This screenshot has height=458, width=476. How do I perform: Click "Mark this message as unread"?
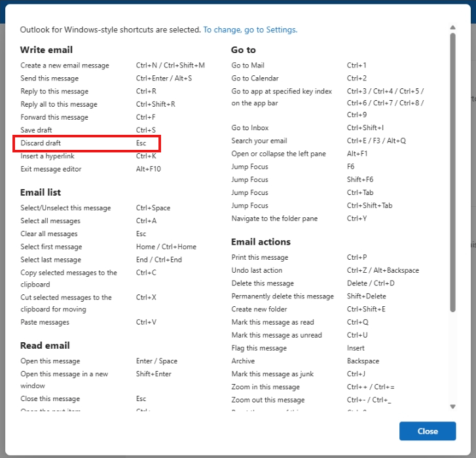coord(276,335)
